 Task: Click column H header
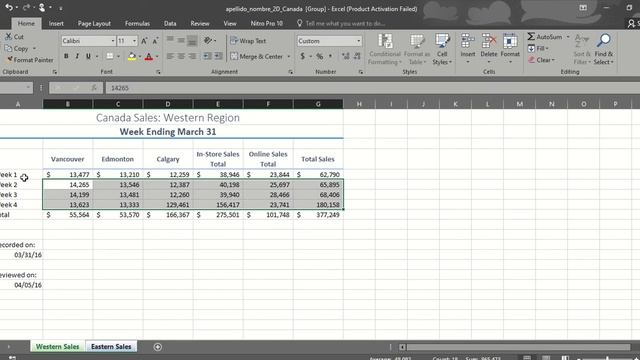pyautogui.click(x=359, y=104)
